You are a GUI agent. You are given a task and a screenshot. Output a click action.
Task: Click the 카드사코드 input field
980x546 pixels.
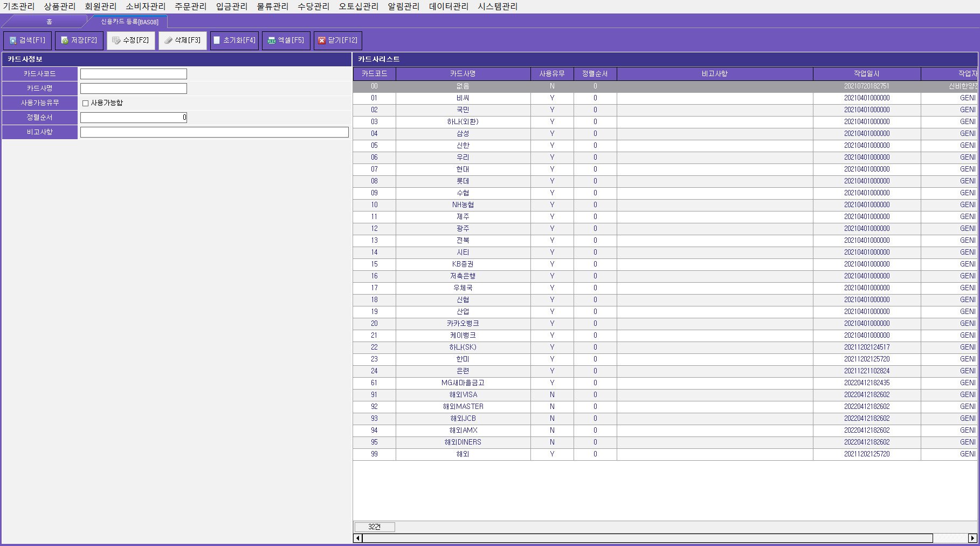tap(133, 74)
